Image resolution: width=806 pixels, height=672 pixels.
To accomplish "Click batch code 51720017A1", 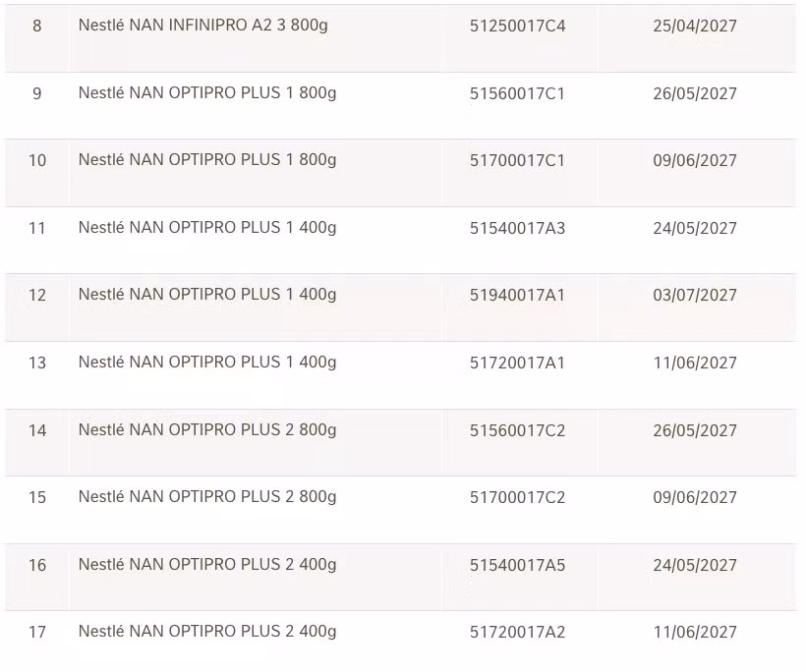I will point(517,364).
